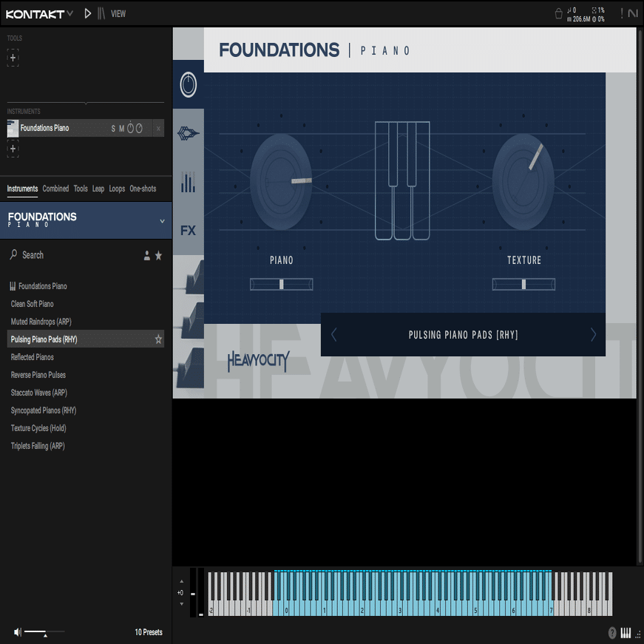Screen dimensions: 644x644
Task: Open the library browser icon in header
Action: pos(101,13)
